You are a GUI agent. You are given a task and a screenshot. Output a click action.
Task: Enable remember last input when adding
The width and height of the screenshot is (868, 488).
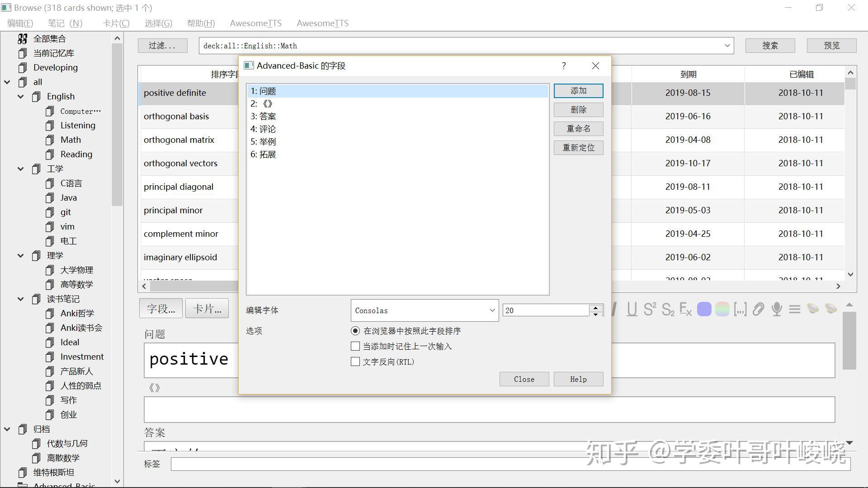(x=355, y=347)
